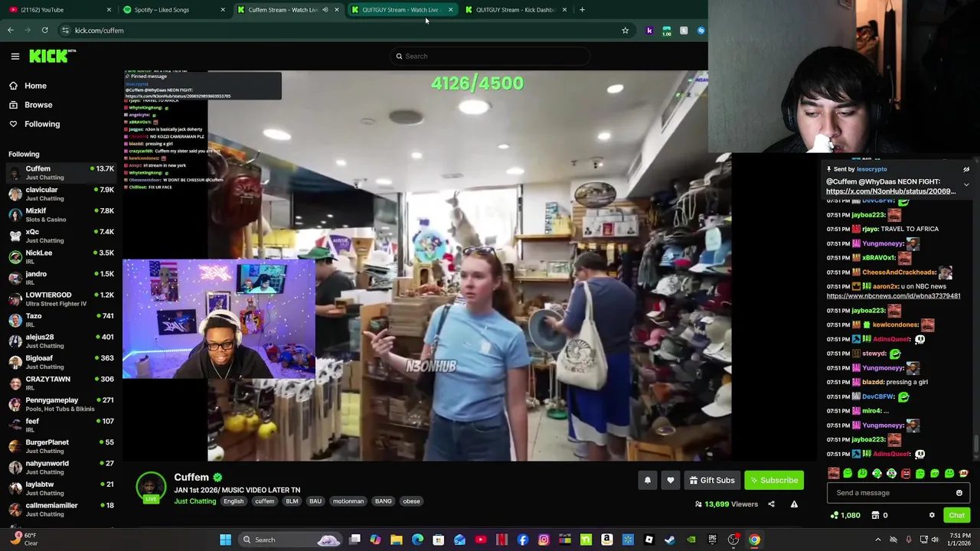Open CRAZYTAWN channel in Following list

coord(61,383)
